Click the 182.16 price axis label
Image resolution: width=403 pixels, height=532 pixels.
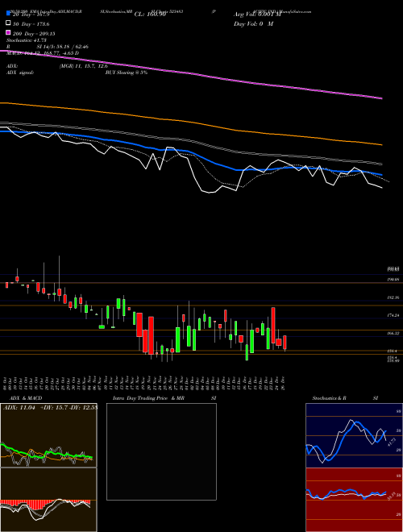point(393,297)
